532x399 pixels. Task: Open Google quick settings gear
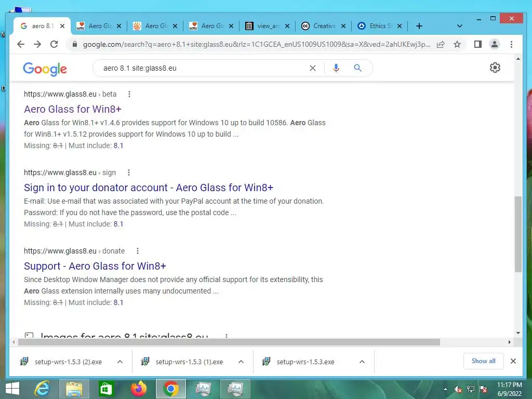click(495, 68)
